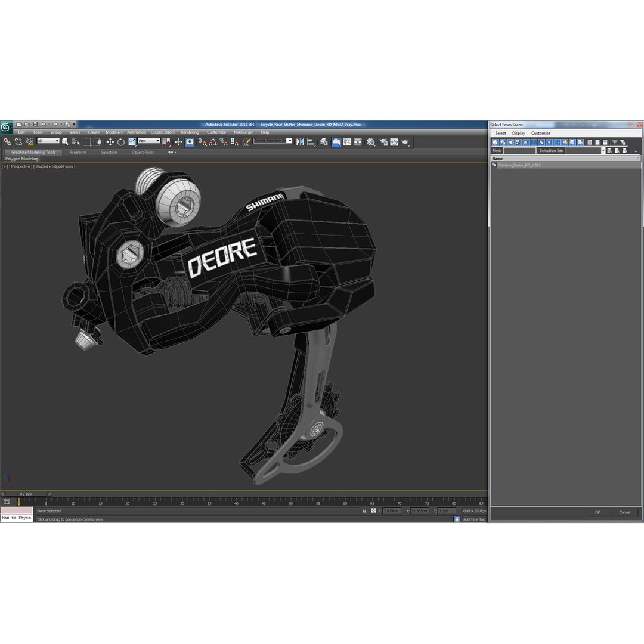Open the Material Editor icon

coord(371,142)
